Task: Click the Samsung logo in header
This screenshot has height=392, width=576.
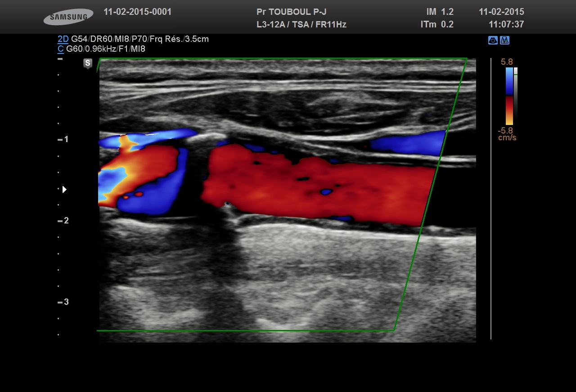Action: [68, 17]
